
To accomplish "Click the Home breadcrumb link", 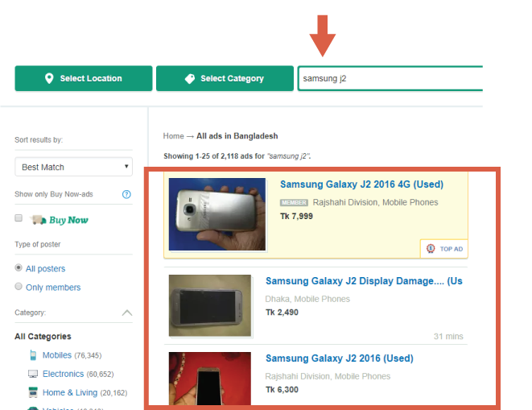I will coord(173,136).
